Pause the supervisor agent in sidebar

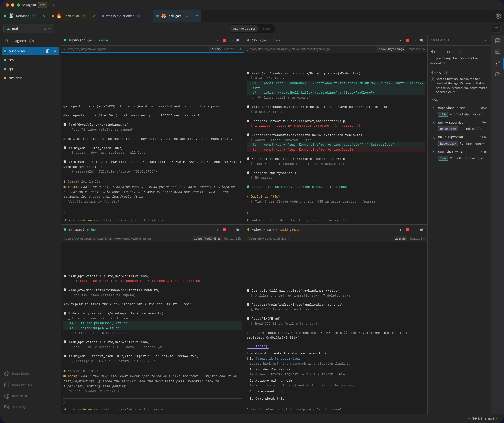pyautogui.click(x=48, y=51)
